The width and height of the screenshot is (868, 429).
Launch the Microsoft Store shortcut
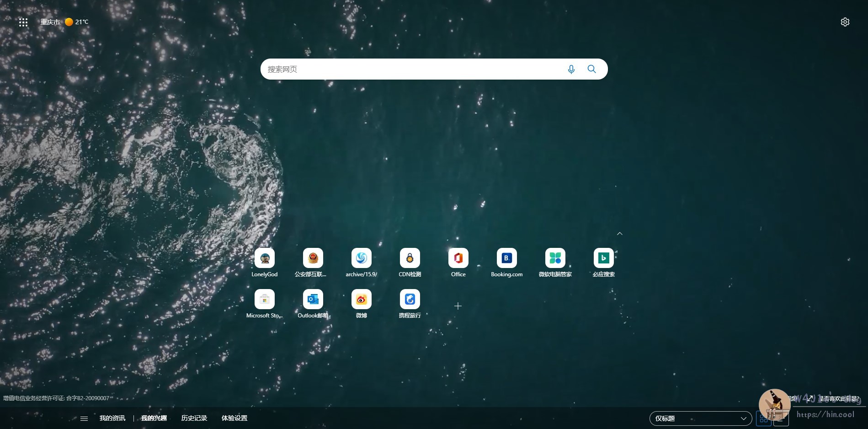[264, 299]
